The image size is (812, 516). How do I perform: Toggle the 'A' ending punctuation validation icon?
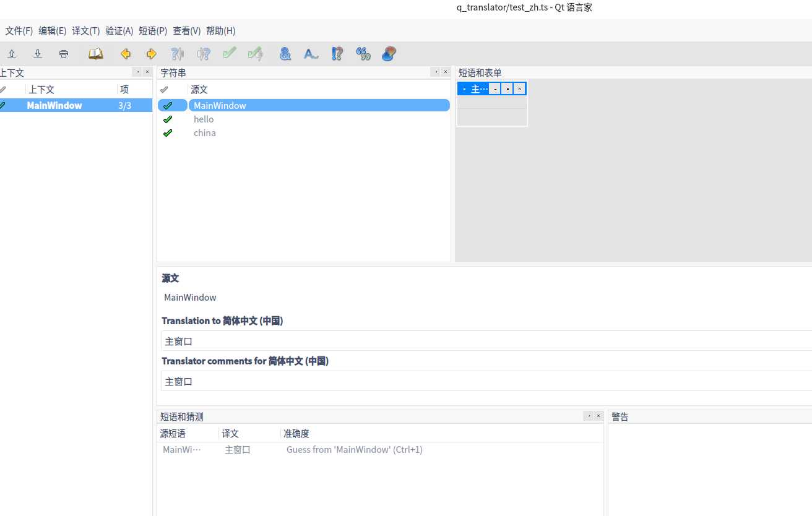(x=311, y=54)
